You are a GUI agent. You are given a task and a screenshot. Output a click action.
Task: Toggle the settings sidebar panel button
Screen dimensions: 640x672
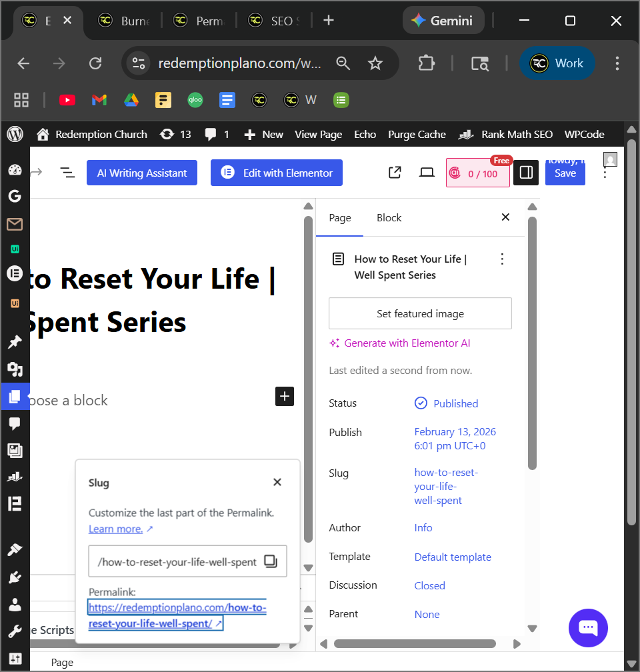pos(526,173)
